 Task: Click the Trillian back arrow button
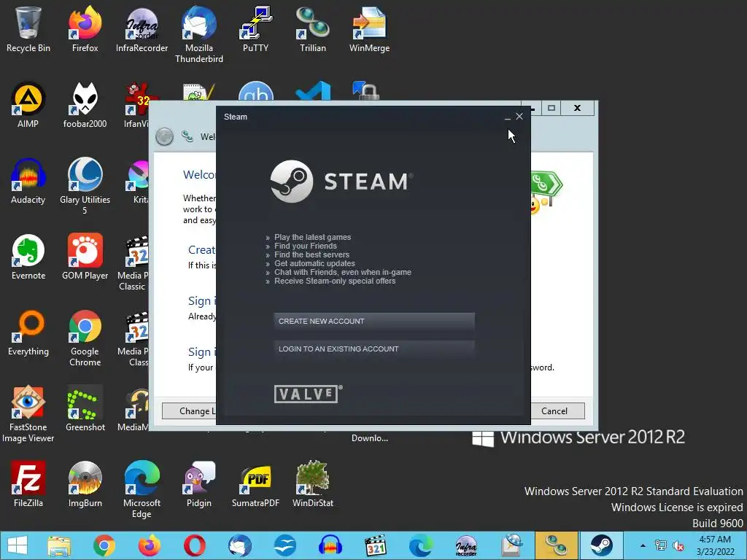(x=164, y=137)
